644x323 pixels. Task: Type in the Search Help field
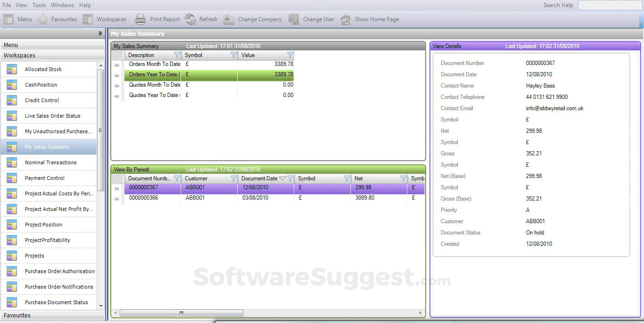click(611, 5)
